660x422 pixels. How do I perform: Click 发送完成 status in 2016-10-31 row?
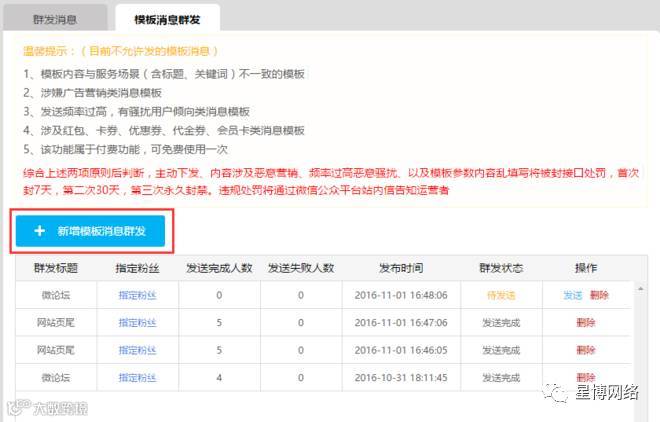coord(501,377)
